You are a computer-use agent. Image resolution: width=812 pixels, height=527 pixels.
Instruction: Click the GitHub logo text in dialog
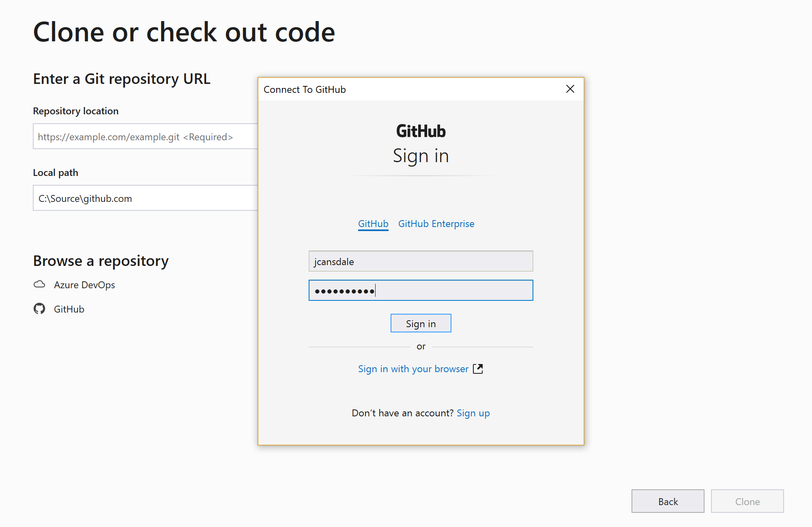[421, 131]
